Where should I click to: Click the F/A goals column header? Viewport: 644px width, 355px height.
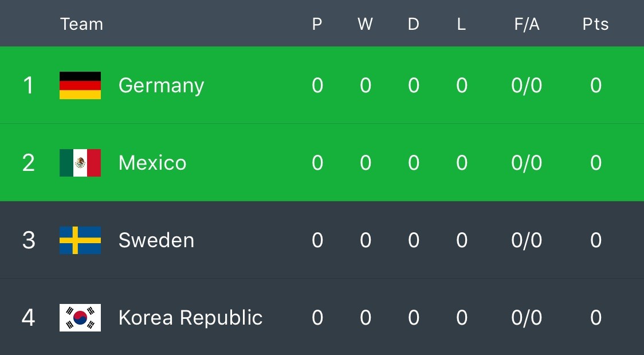[527, 24]
